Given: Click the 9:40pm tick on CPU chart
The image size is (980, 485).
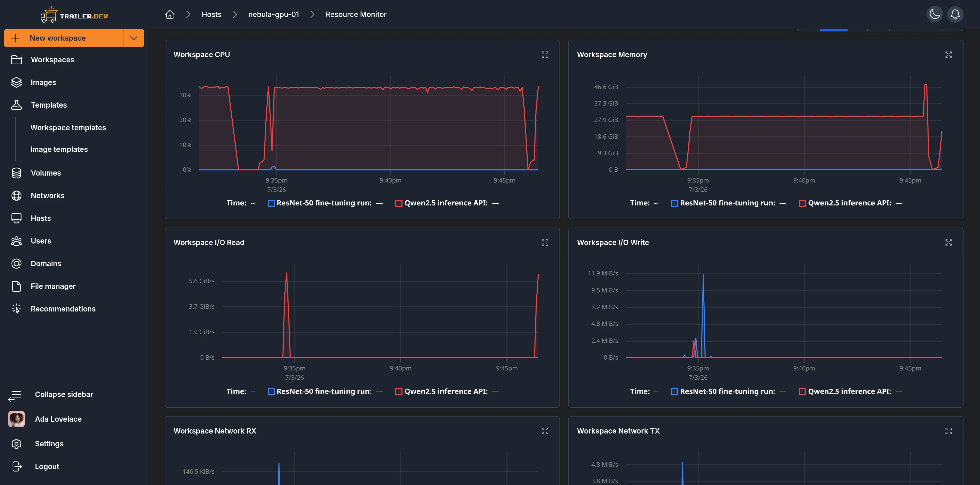Looking at the screenshot, I should [390, 180].
